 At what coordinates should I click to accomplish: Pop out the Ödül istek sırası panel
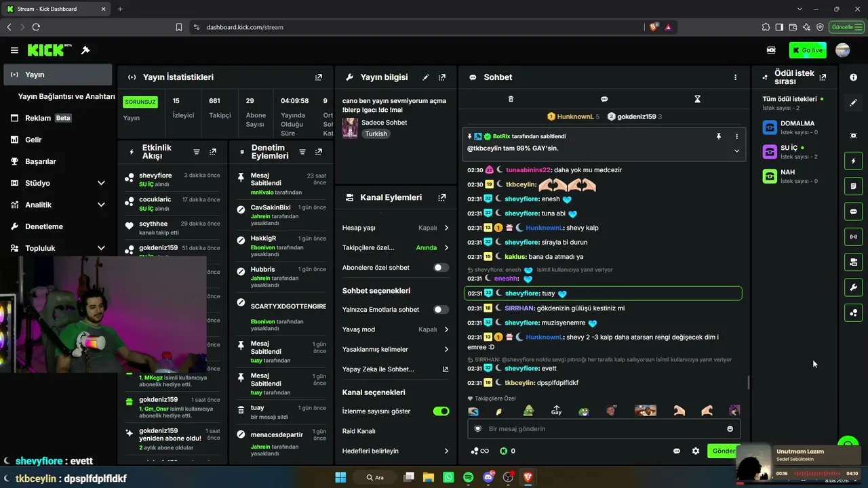tap(823, 77)
